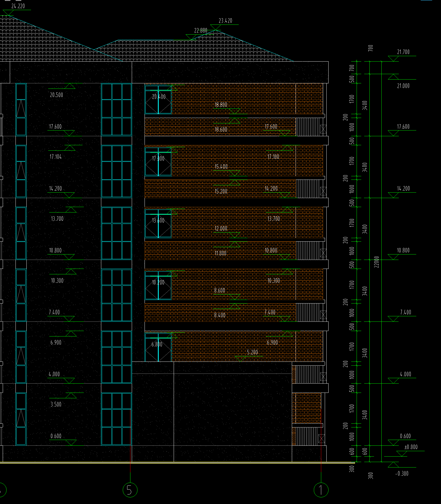Pick the 8.400 elevation label
441x504 pixels.
click(x=220, y=315)
